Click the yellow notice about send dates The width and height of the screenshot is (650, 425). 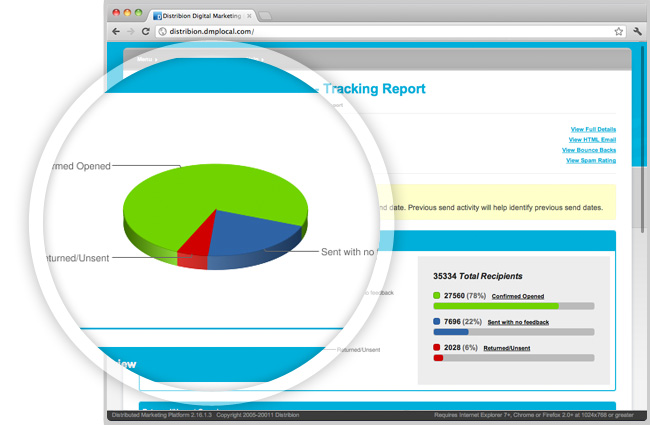(495, 202)
